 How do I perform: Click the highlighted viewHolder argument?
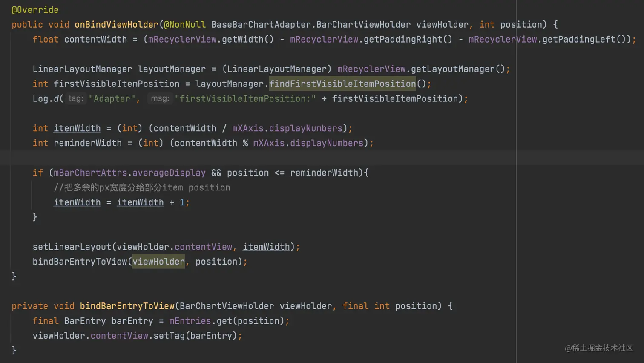pos(158,262)
